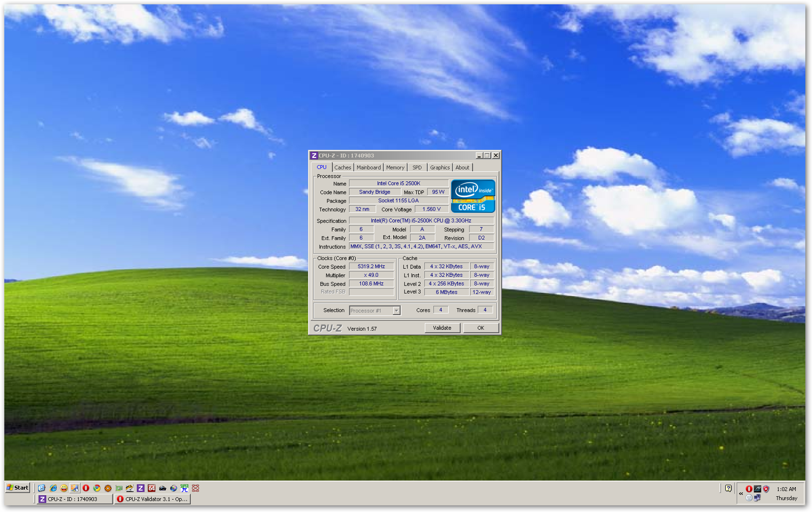The image size is (812, 512).
Task: Click the 4 x 256 KBytes Level 2 value
Action: point(447,284)
